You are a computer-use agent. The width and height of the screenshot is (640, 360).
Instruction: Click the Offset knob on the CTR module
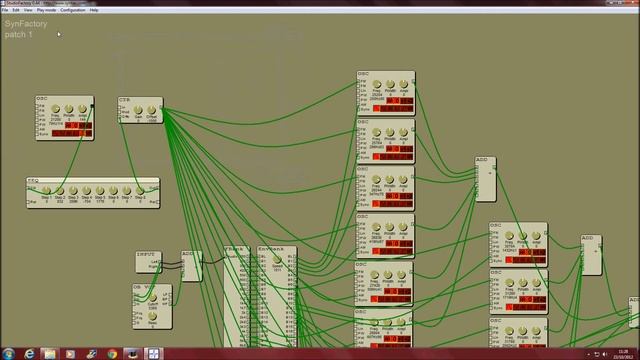151,110
